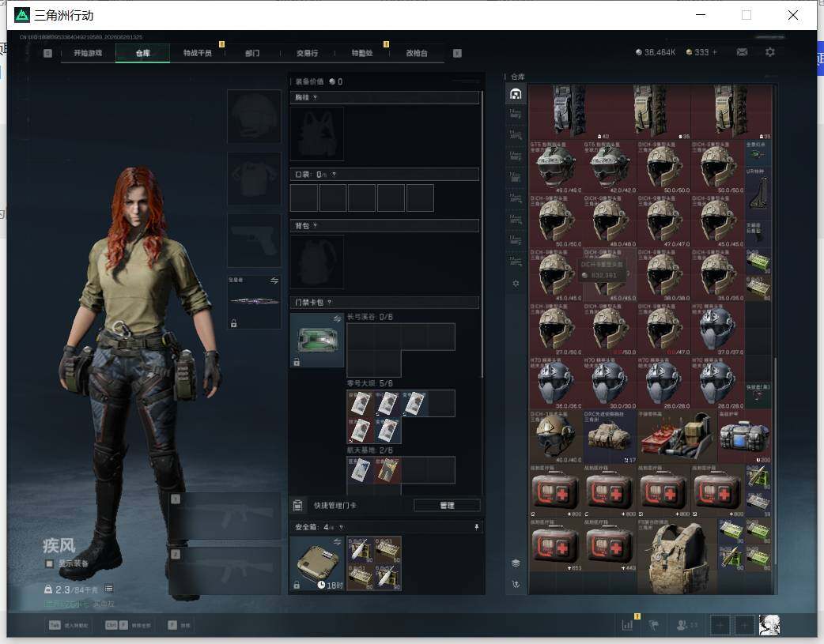Select the GTS helmet with 42.0/42.0 durability

pos(610,167)
